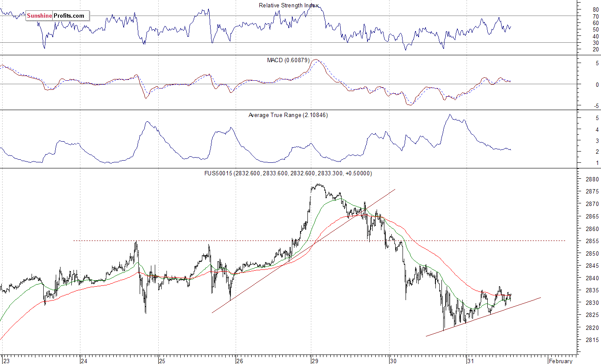Click date label 25 on time axis

click(162, 361)
